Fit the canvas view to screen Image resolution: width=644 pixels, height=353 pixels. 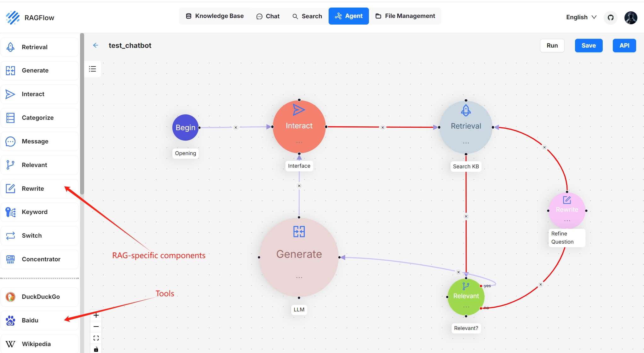click(96, 338)
